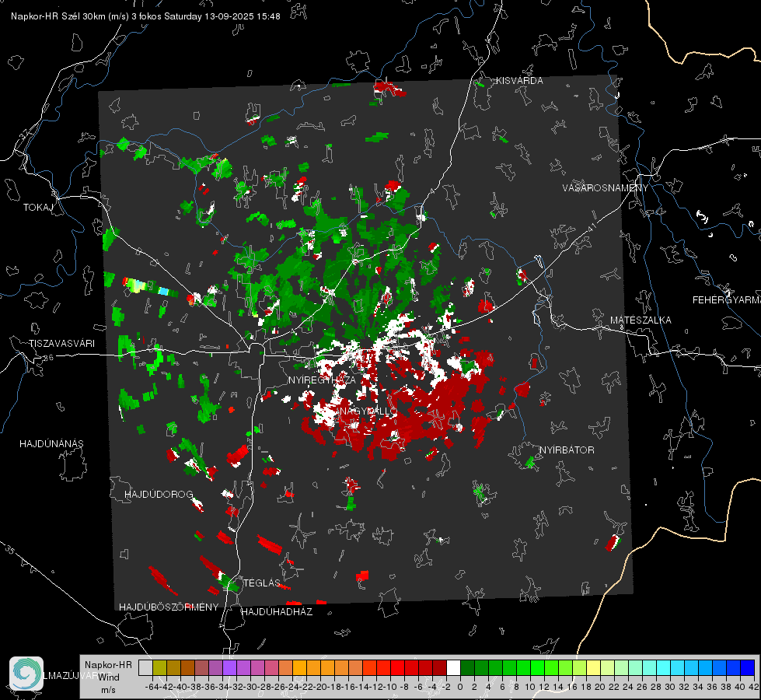
Task: Pick the yellow swatch between 18 and 20
Action: click(594, 667)
